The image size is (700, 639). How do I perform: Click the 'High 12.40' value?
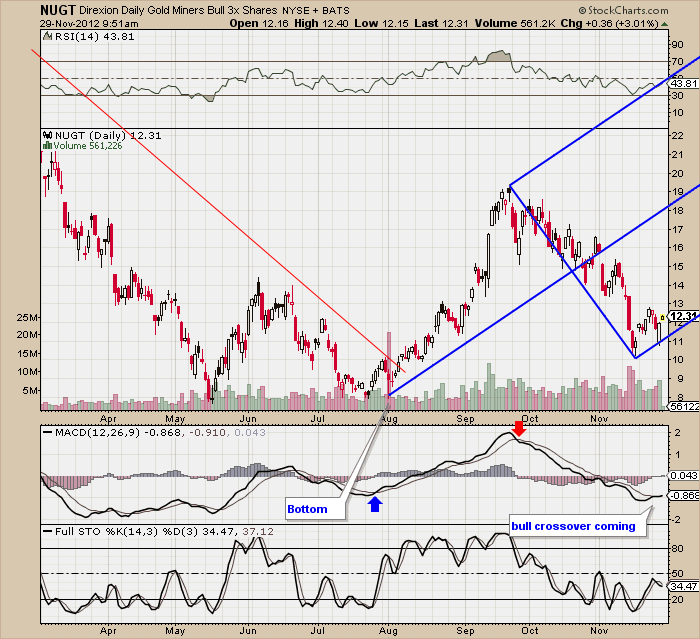tap(321, 24)
